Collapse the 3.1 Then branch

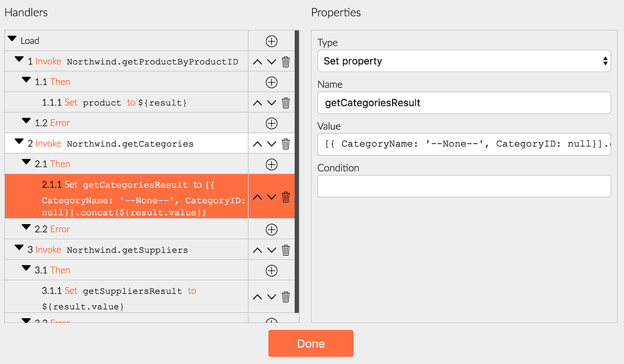point(27,268)
